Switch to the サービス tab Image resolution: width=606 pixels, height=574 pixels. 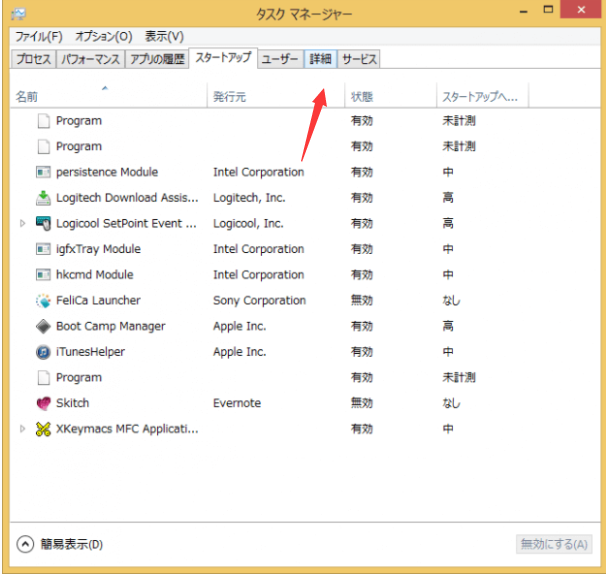pyautogui.click(x=359, y=59)
